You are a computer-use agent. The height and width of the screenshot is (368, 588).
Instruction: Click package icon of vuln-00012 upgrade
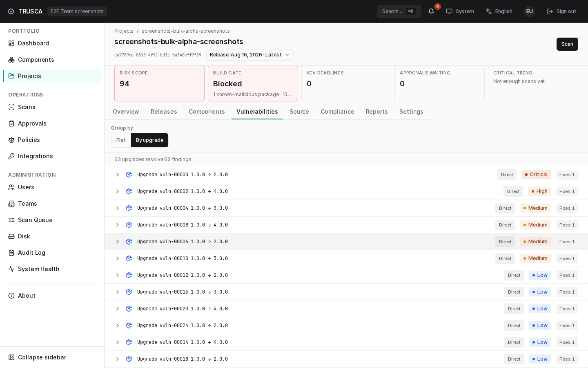[129, 275]
